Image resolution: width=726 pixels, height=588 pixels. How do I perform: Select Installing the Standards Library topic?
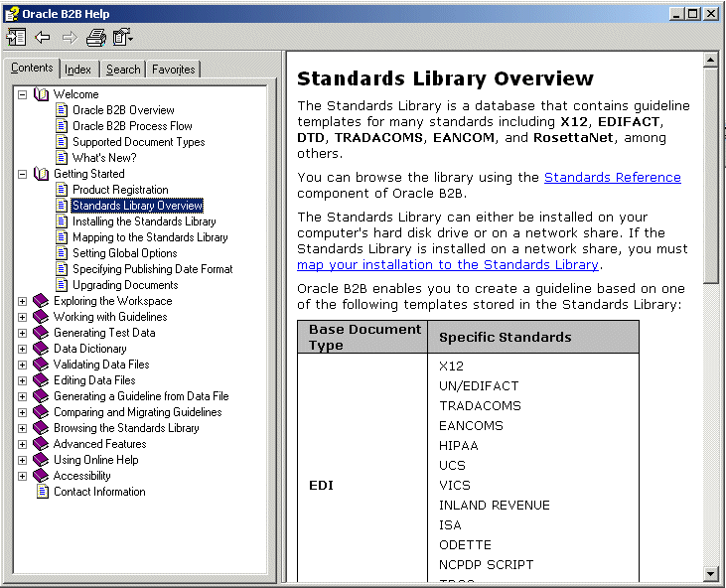click(x=144, y=221)
